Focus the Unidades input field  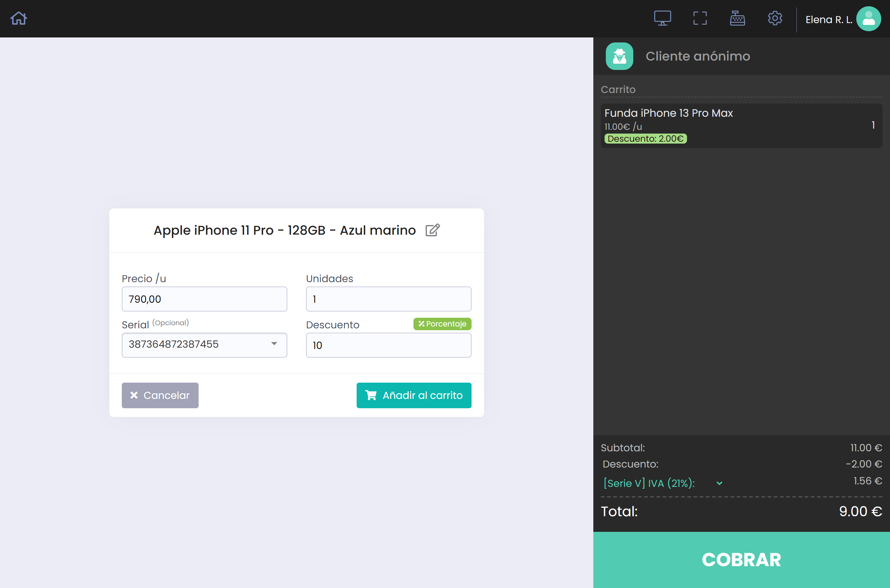click(x=388, y=299)
